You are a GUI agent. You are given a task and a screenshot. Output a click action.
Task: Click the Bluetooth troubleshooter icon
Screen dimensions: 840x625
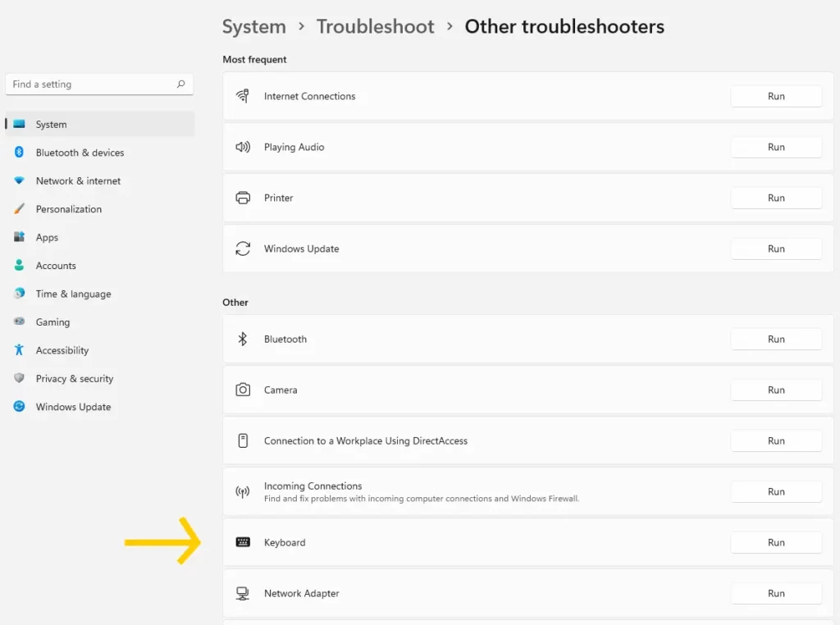click(243, 339)
